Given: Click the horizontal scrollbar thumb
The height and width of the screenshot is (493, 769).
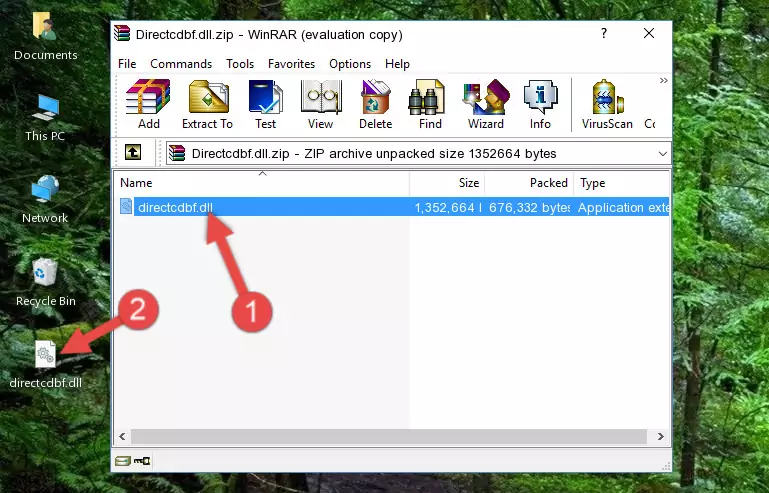Looking at the screenshot, I should (x=388, y=436).
